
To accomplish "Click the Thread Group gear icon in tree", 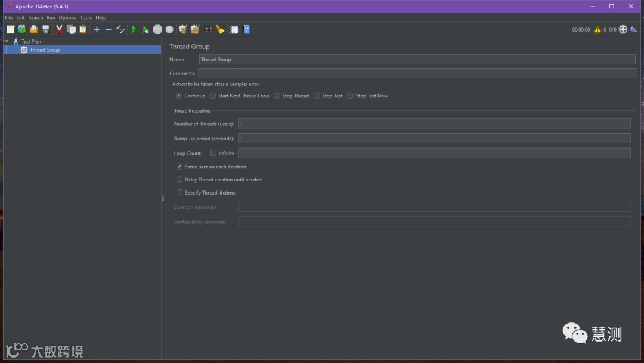I will [24, 50].
